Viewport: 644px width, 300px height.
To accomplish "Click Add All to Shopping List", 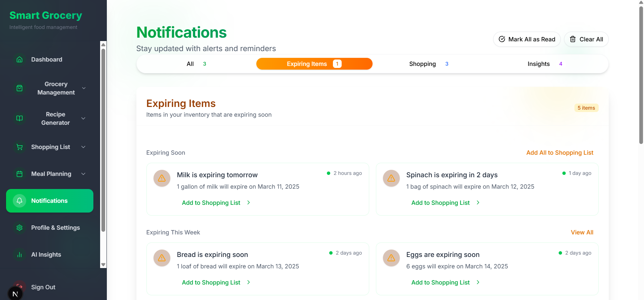I will click(560, 153).
